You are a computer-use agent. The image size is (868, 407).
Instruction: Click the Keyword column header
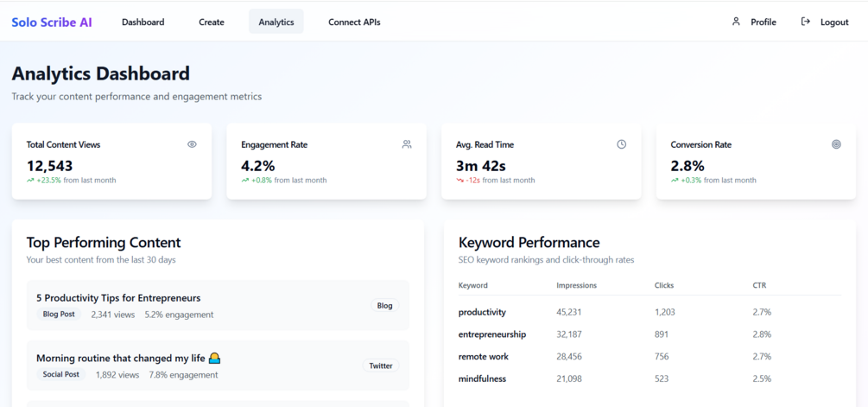473,285
